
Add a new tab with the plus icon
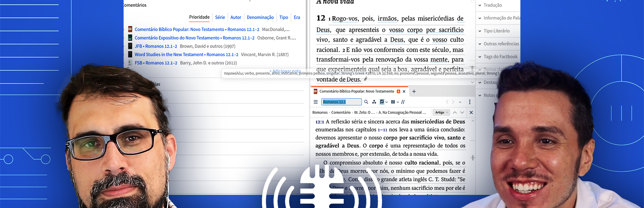414,91
